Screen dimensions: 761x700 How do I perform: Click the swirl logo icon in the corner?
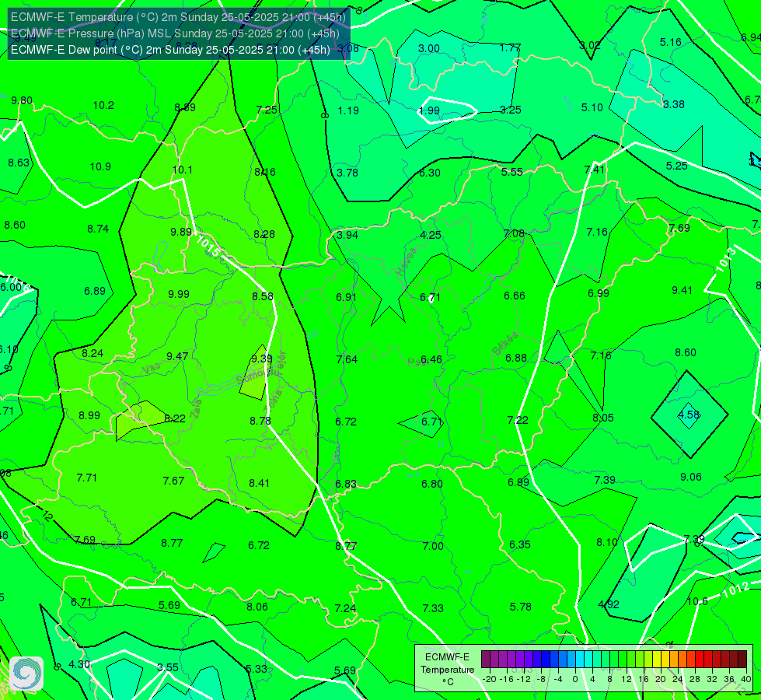point(26,674)
